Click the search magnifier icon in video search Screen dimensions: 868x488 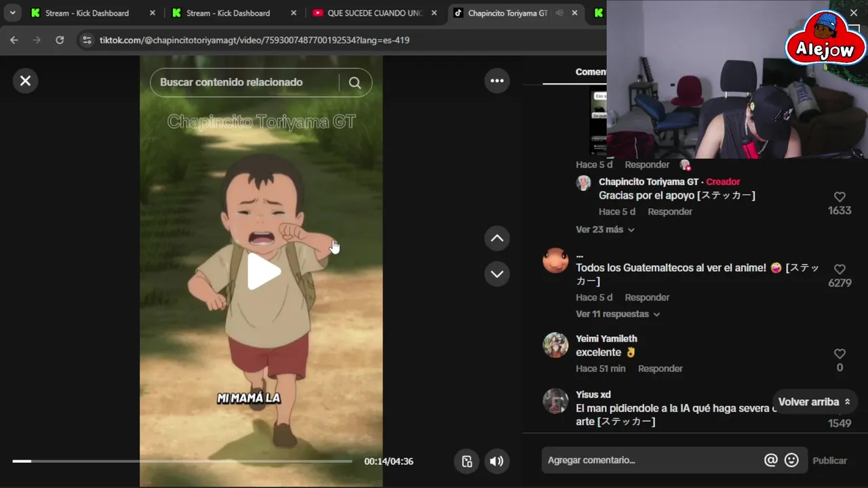pos(355,83)
